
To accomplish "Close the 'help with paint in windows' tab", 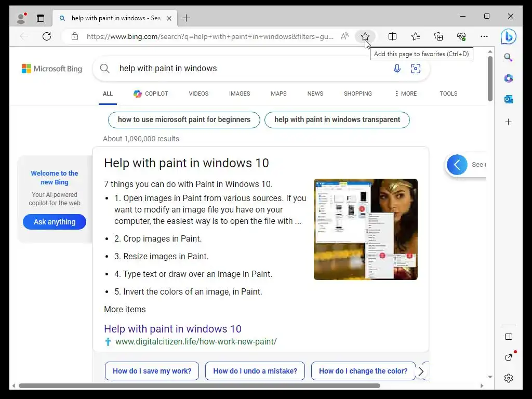I will [169, 18].
